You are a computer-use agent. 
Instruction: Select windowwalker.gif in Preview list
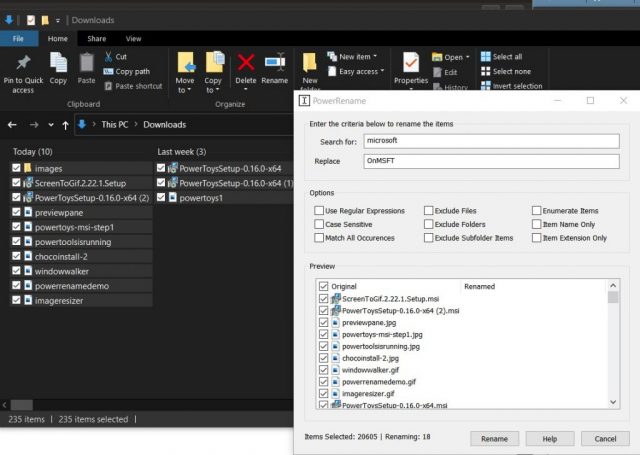[370, 370]
